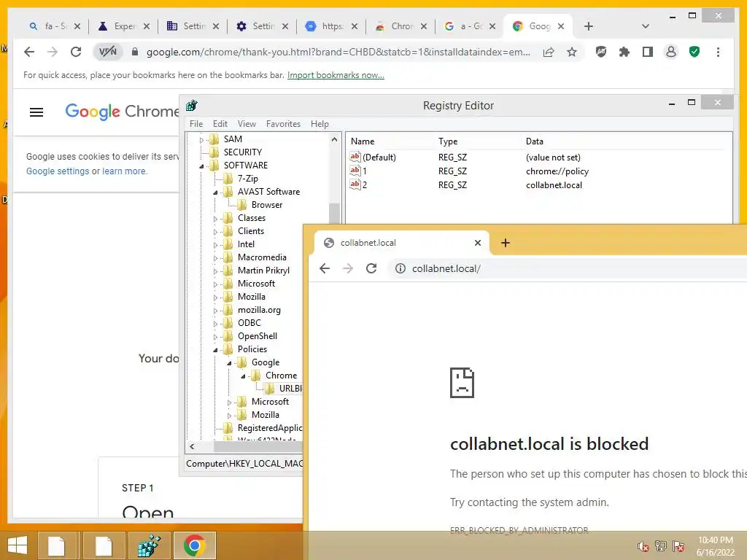Viewport: 747px width, 560px height.
Task: Open Registry Editor File menu
Action: pos(196,124)
